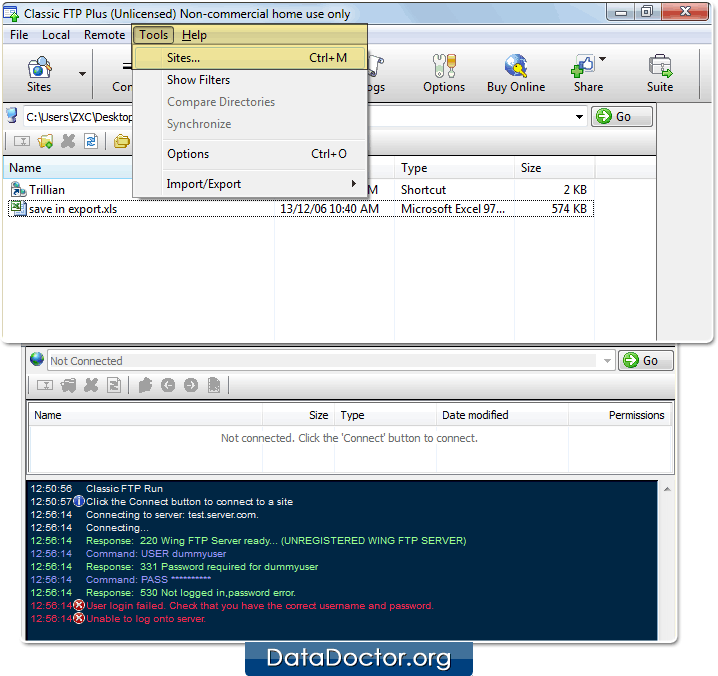Sort remote list by Permissions column
This screenshot has height=676, width=718.
pos(620,415)
